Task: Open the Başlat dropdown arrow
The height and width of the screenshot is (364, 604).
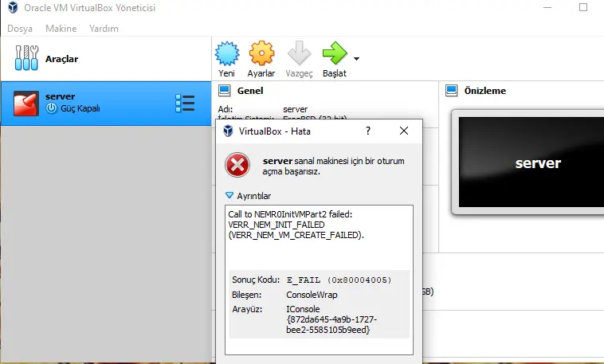Action: tap(356, 59)
